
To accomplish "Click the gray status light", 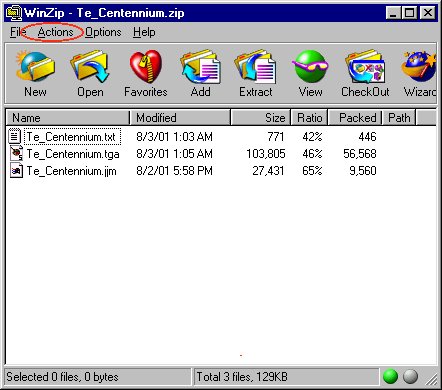I will point(410,376).
